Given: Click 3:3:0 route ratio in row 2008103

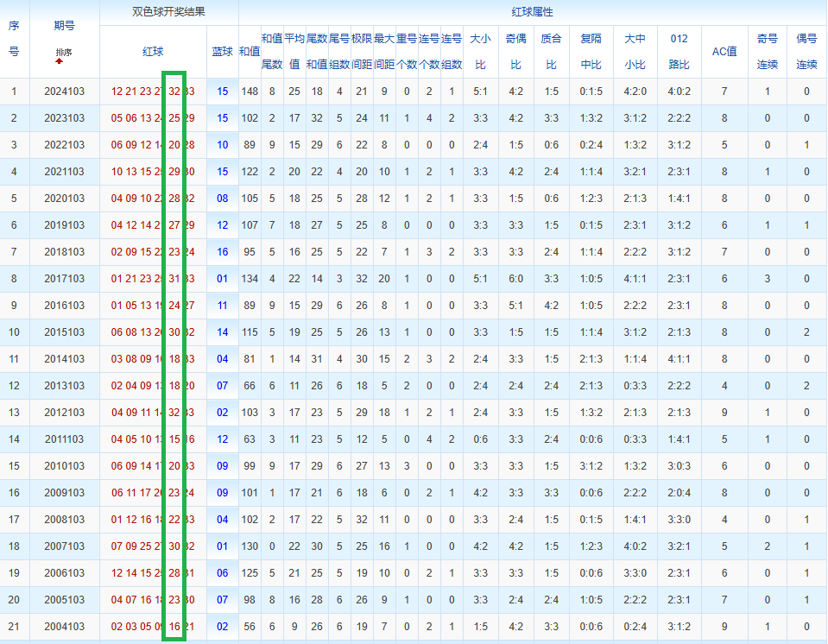Looking at the screenshot, I should click(x=679, y=520).
